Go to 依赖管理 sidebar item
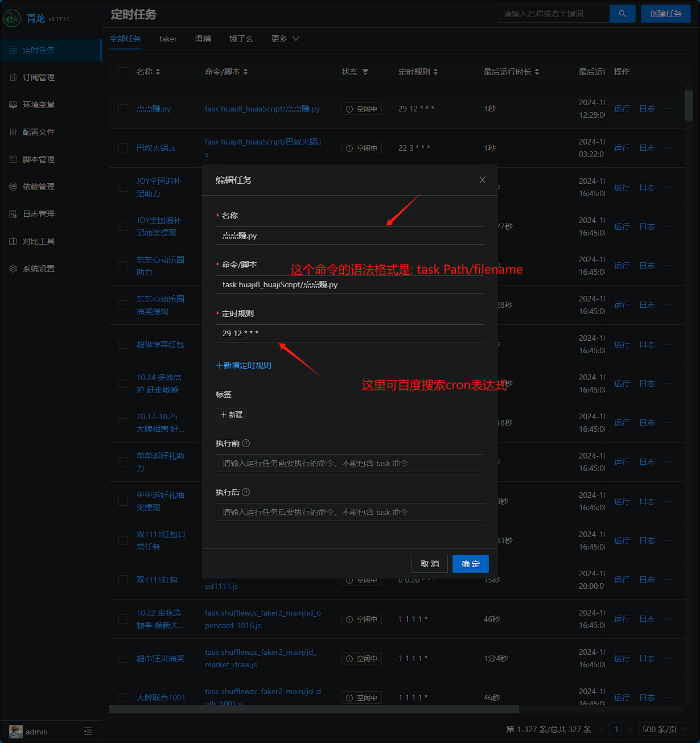700x743 pixels. coord(39,187)
